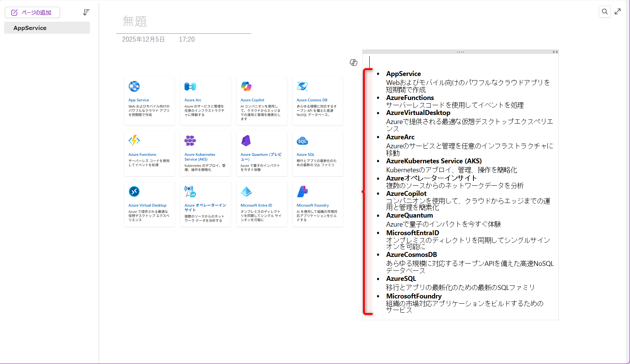
Task: Click the Azure Functions lightning icon
Action: click(x=134, y=140)
